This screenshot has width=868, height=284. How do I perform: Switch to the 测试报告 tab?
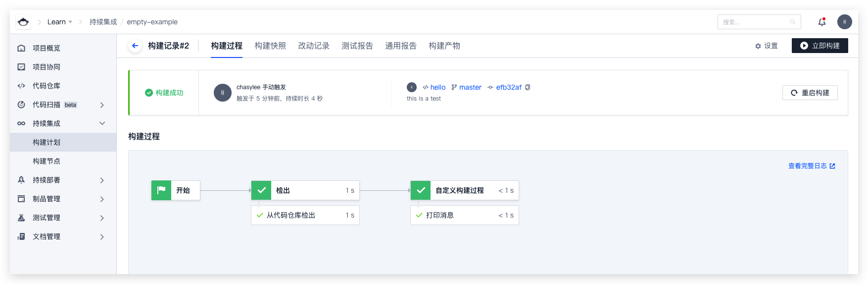point(357,46)
